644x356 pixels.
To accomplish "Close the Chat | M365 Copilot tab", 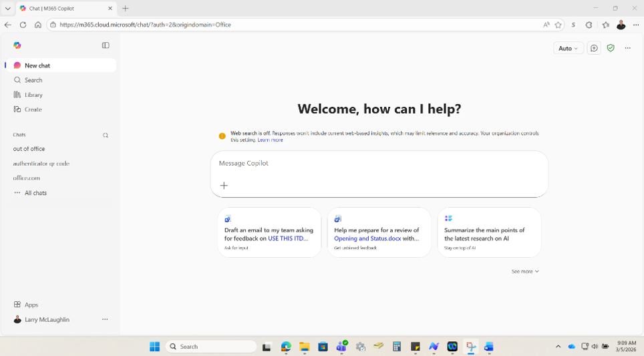I will [x=110, y=8].
